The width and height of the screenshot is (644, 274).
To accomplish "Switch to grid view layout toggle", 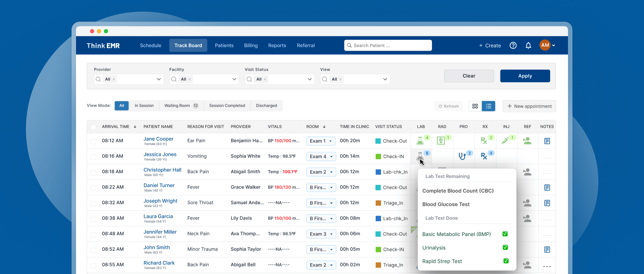I will [475, 106].
